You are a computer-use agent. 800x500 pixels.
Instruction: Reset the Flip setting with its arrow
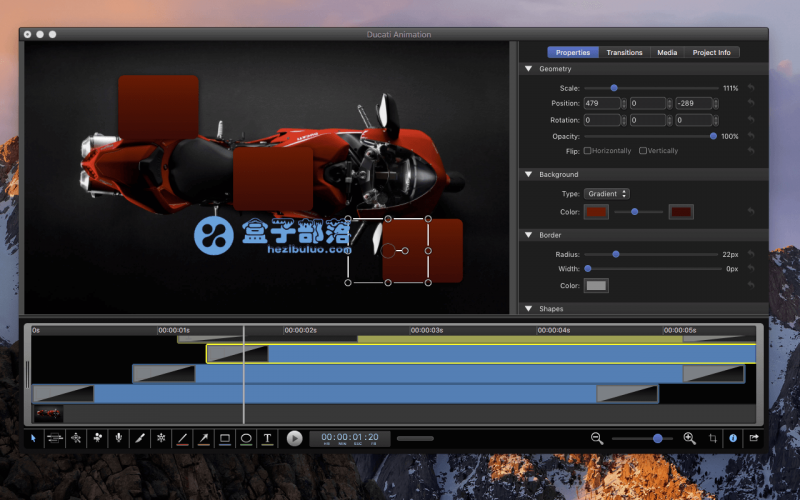tap(751, 151)
